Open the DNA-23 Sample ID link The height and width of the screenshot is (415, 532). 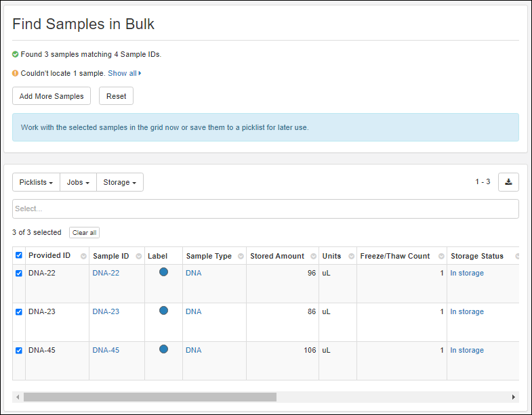click(106, 312)
